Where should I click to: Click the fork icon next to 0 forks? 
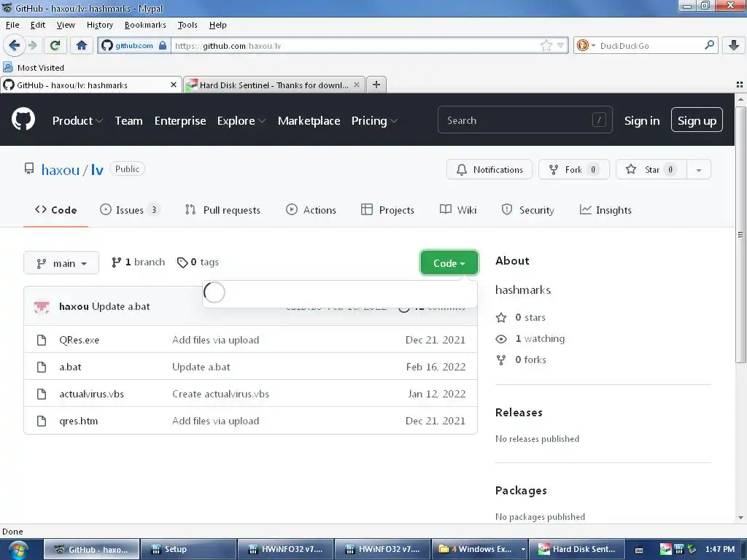click(501, 360)
